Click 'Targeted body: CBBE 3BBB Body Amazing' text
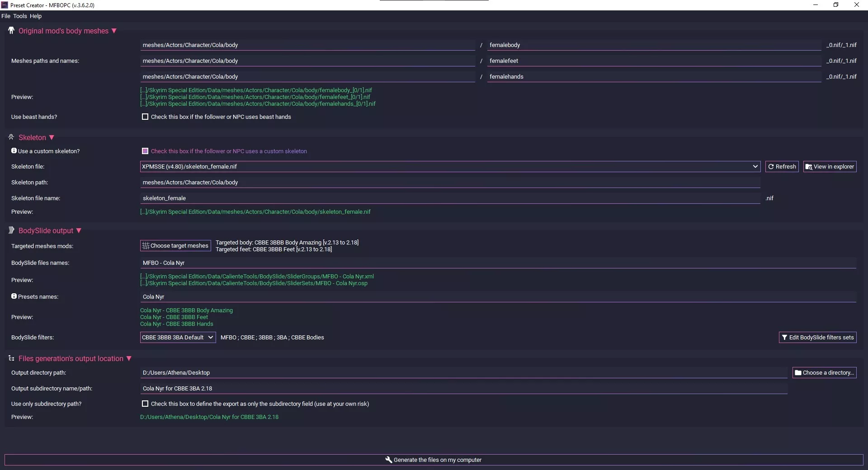Image resolution: width=868 pixels, height=470 pixels. click(x=287, y=242)
